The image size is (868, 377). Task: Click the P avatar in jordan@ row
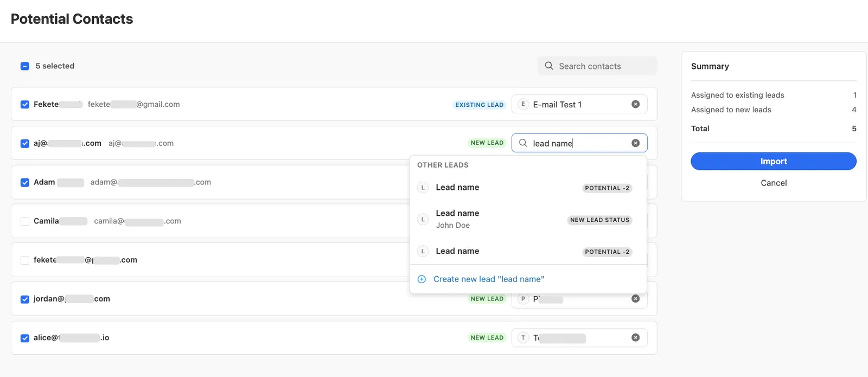[523, 299]
